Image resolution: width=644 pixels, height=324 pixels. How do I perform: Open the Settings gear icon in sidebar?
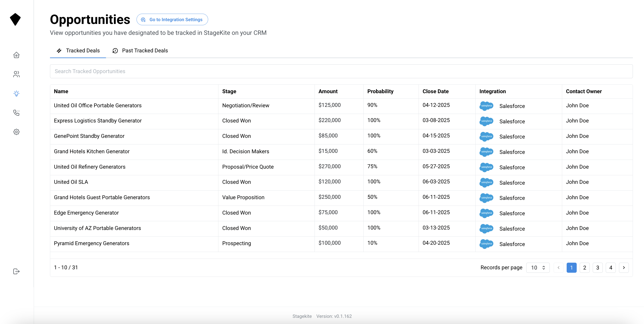click(x=16, y=132)
